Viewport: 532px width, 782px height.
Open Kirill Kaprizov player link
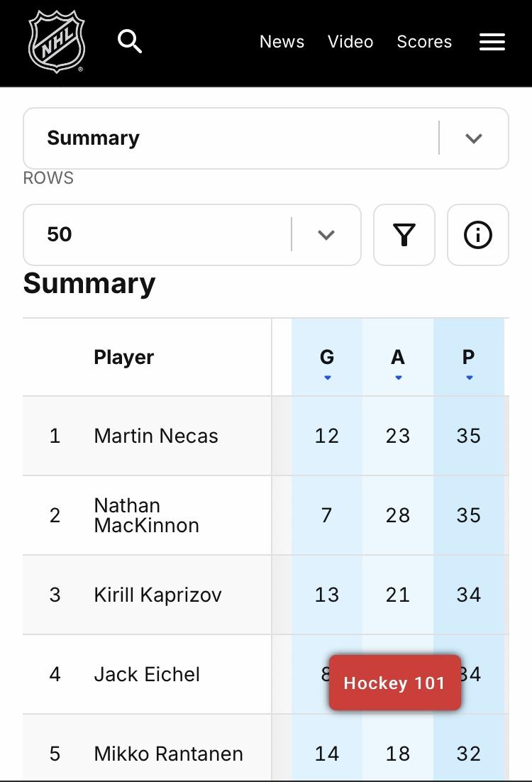(x=157, y=595)
